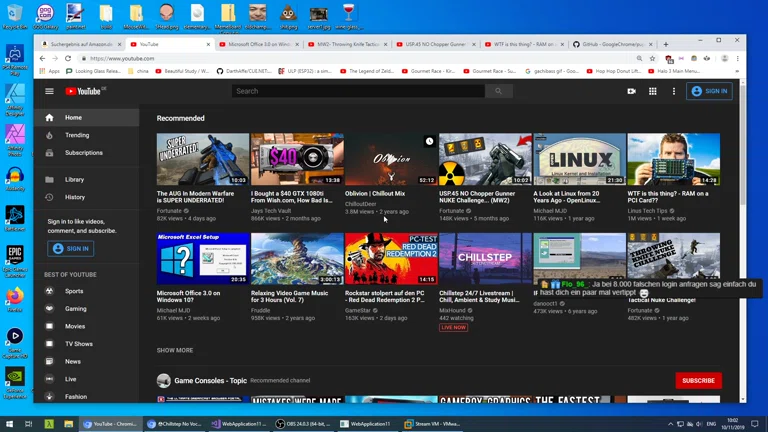Click the LIVE NOW badge
Viewport: 768px width, 432px height.
[453, 327]
